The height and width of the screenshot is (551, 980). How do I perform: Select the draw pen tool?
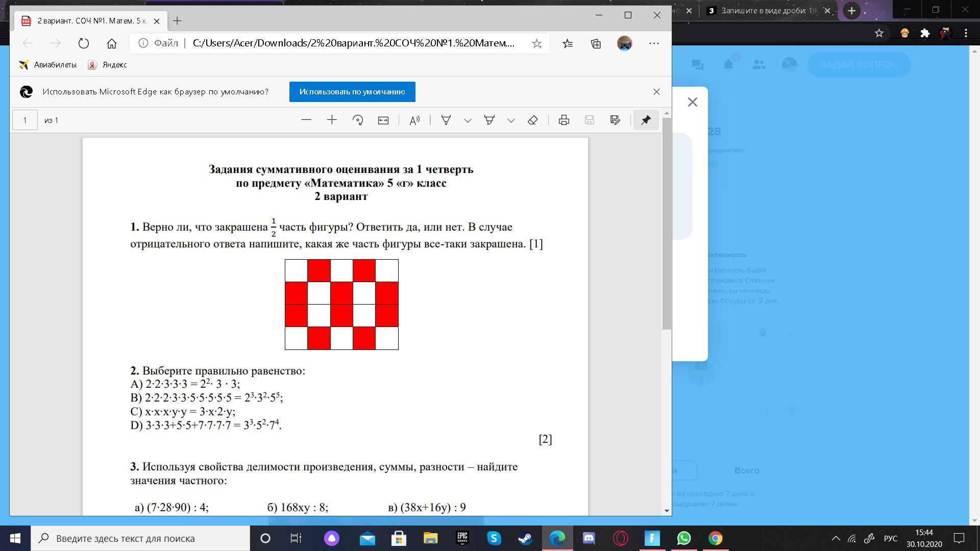tap(446, 120)
